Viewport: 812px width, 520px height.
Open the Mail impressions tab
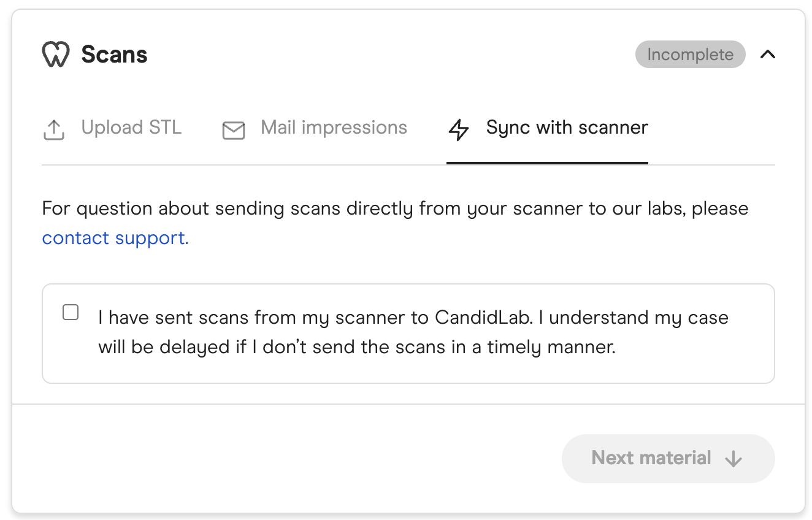click(x=334, y=128)
